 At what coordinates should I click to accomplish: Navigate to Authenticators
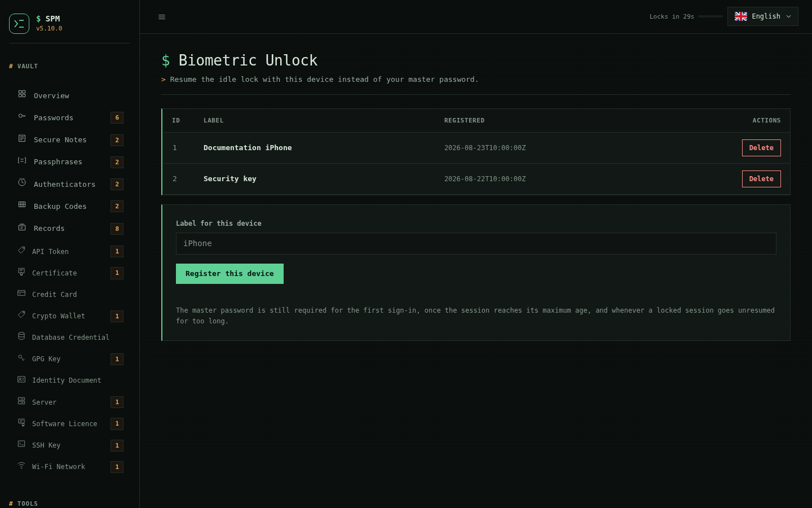(70, 184)
